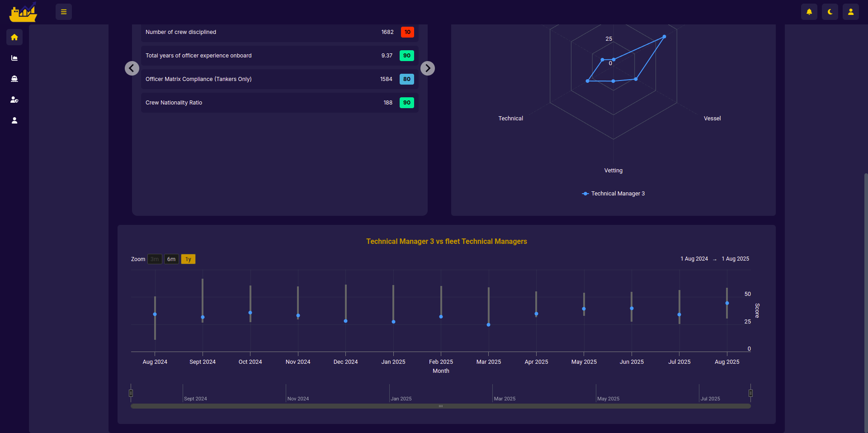Open the user account menu
Image resolution: width=868 pixels, height=433 pixels.
coord(850,12)
